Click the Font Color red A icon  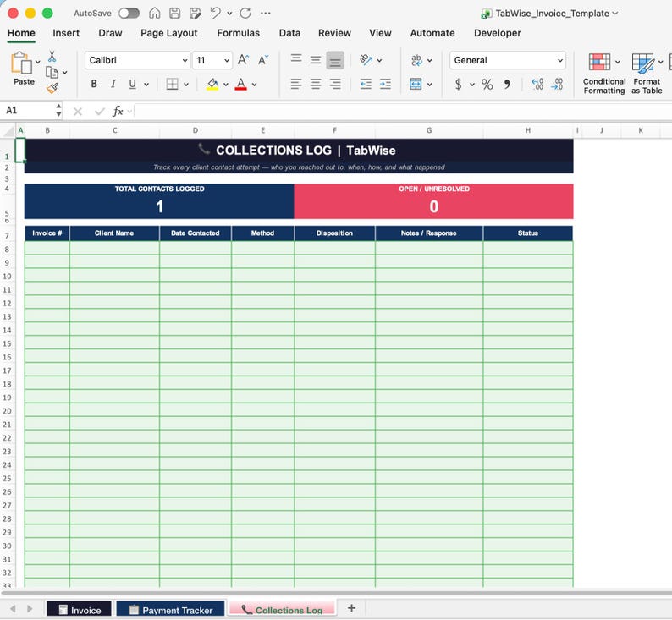point(241,84)
